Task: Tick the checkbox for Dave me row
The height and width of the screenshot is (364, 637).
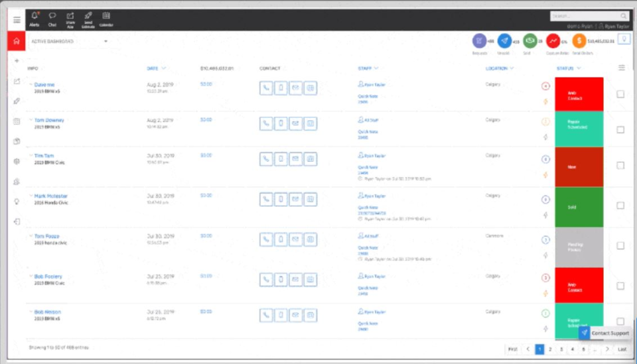Action: 620,94
